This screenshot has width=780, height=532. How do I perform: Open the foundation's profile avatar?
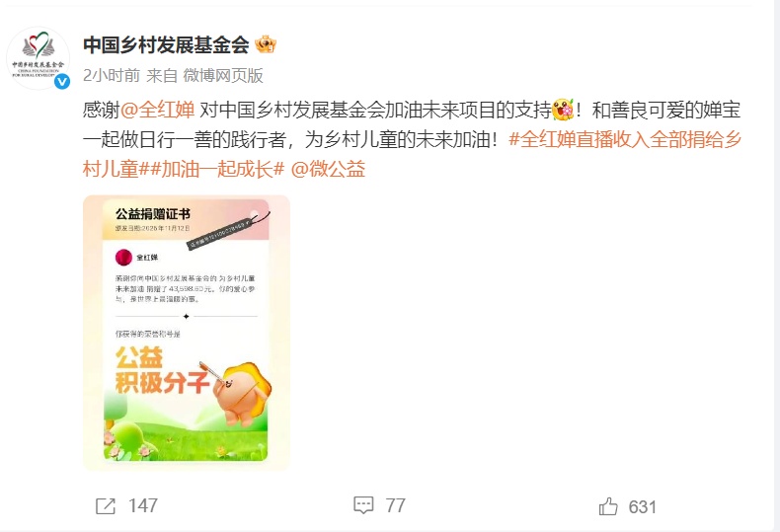[x=38, y=58]
